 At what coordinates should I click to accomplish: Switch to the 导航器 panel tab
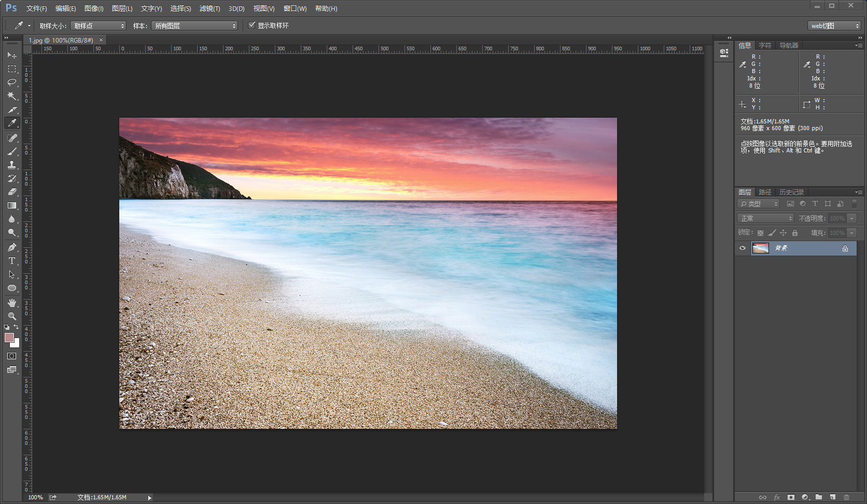coord(789,46)
